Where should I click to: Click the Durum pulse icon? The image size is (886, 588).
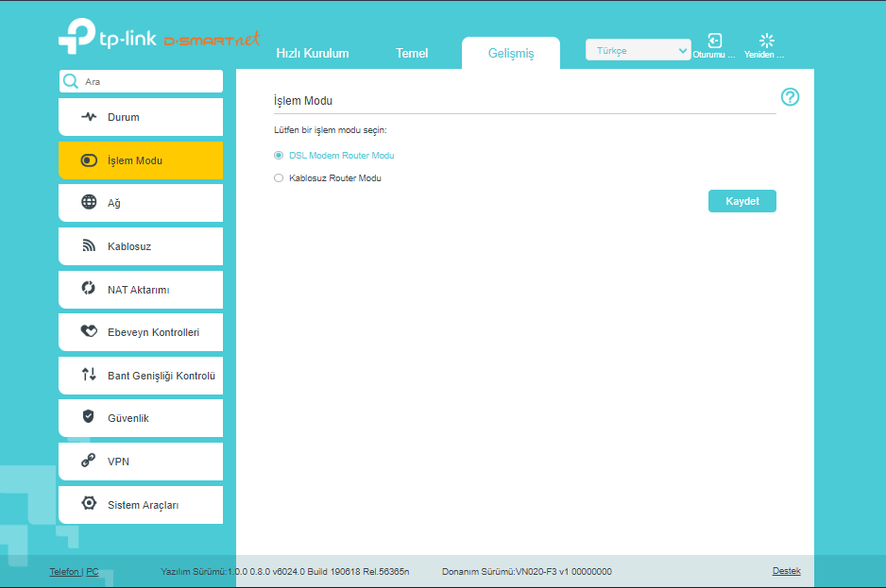pyautogui.click(x=89, y=117)
